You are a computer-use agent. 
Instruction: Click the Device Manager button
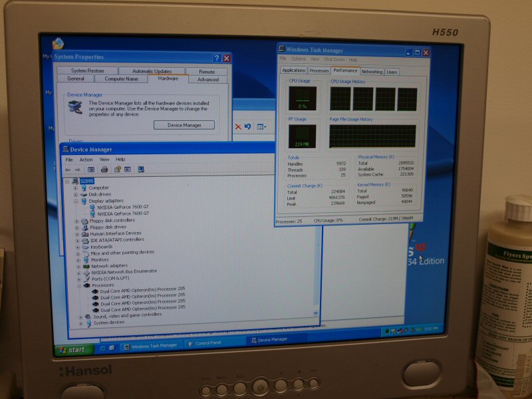click(184, 125)
